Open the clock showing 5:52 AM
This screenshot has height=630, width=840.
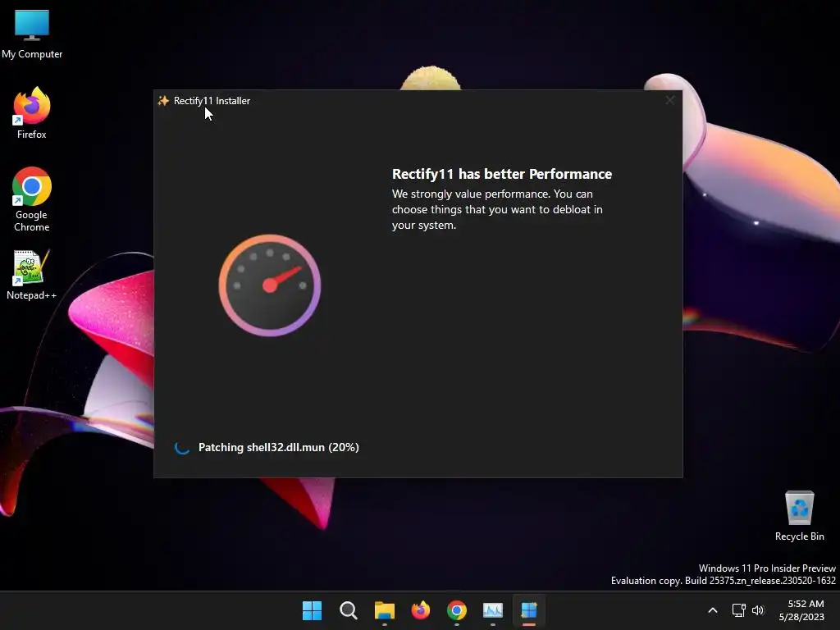(801, 610)
